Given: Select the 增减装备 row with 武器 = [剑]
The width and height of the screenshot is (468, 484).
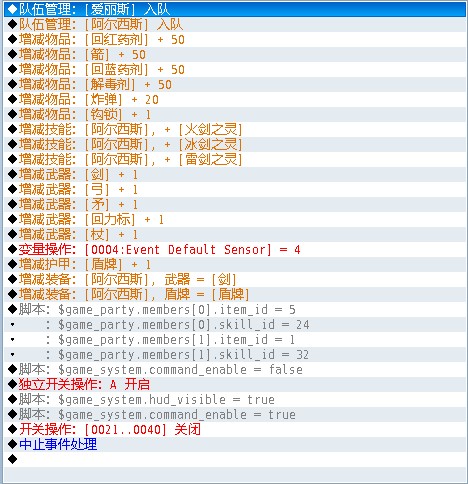Looking at the screenshot, I should (235, 279).
